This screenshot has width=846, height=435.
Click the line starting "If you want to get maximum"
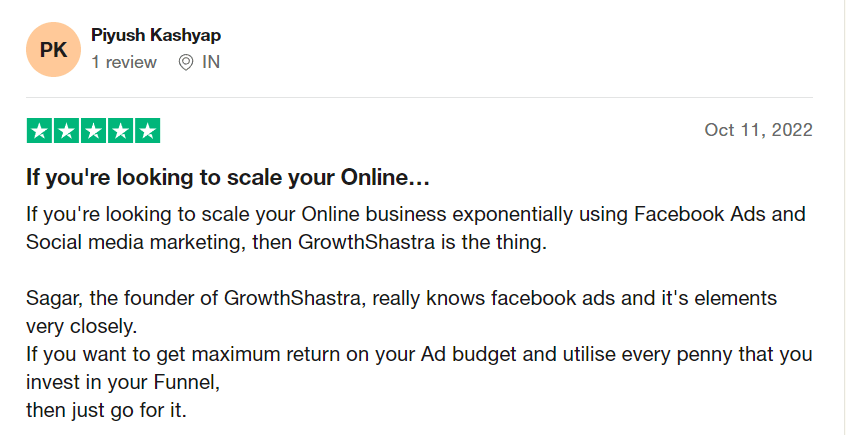[x=419, y=355]
